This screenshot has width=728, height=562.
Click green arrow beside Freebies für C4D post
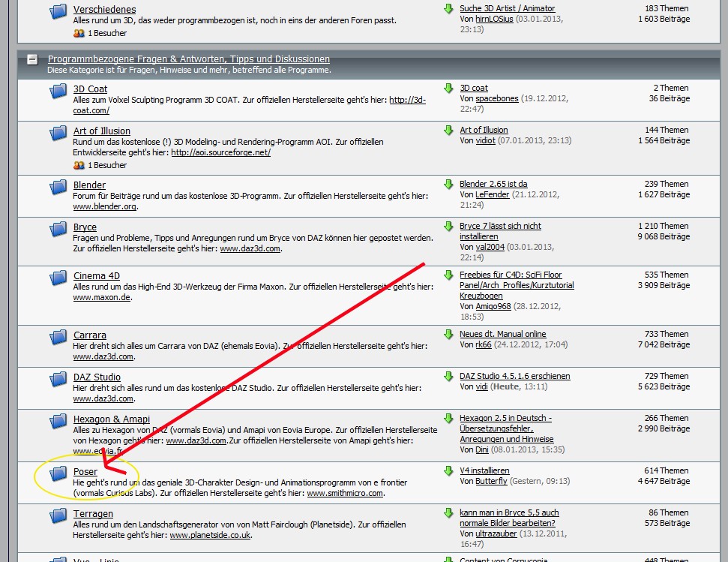point(448,275)
